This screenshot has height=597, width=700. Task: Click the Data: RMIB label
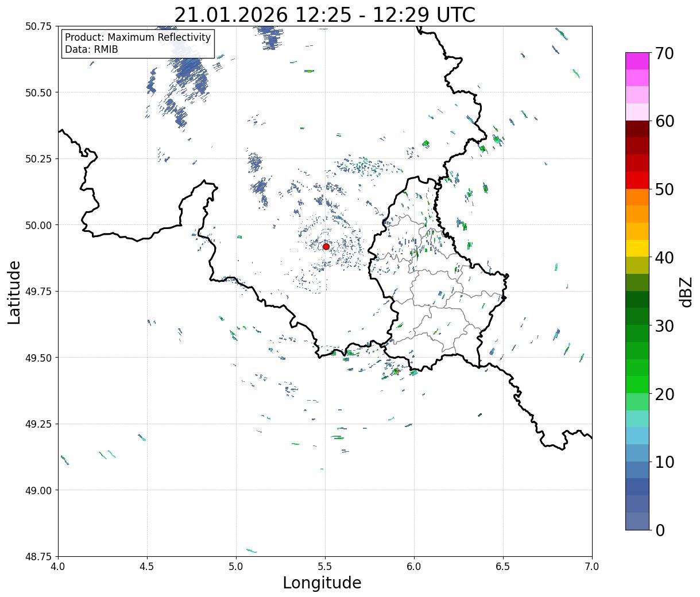(x=91, y=49)
